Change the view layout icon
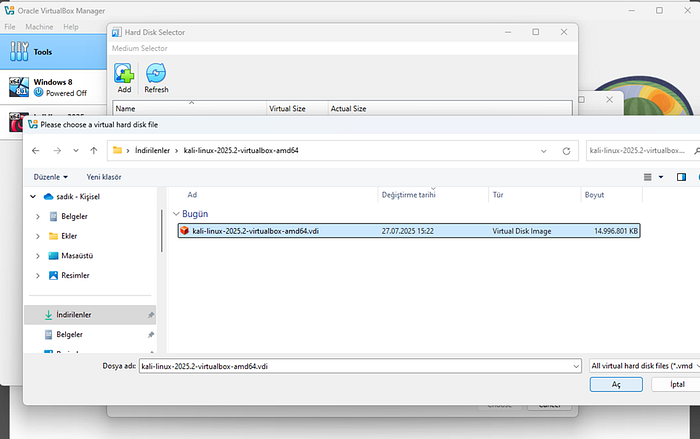 [647, 177]
